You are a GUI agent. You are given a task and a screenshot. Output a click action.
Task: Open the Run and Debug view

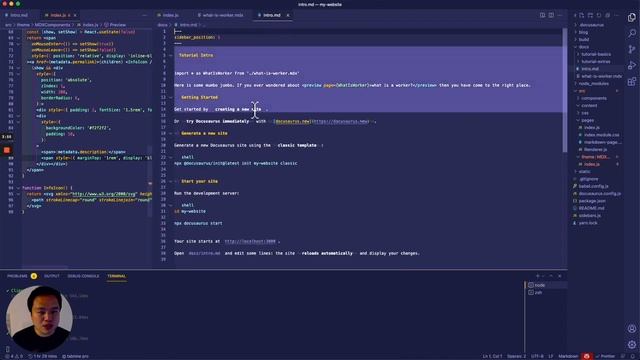coord(632,65)
